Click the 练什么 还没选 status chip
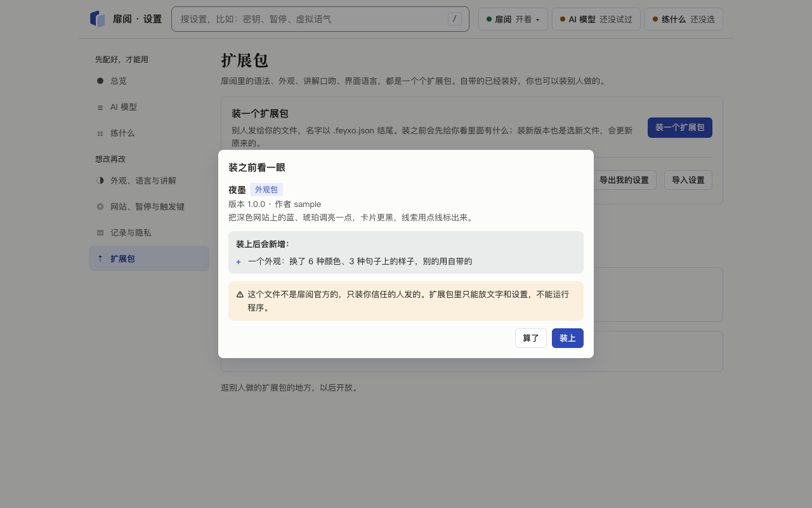This screenshot has height=508, width=812. tap(684, 19)
